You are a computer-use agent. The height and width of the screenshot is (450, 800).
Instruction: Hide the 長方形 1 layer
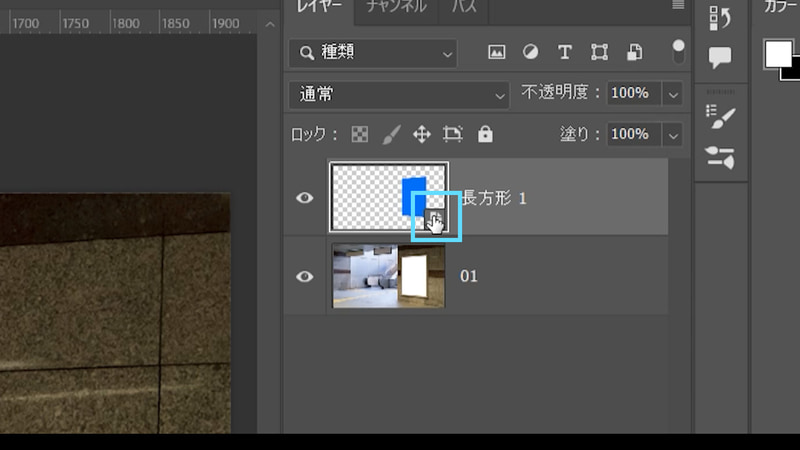pos(305,197)
